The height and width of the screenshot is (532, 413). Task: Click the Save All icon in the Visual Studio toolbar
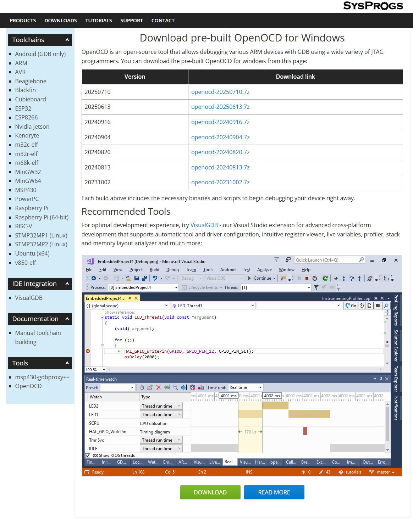click(x=144, y=278)
